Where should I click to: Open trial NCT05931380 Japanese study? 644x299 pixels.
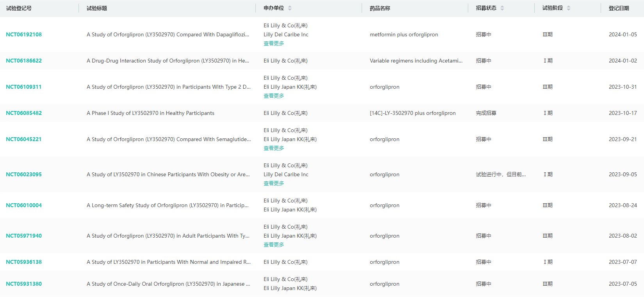pos(24,284)
